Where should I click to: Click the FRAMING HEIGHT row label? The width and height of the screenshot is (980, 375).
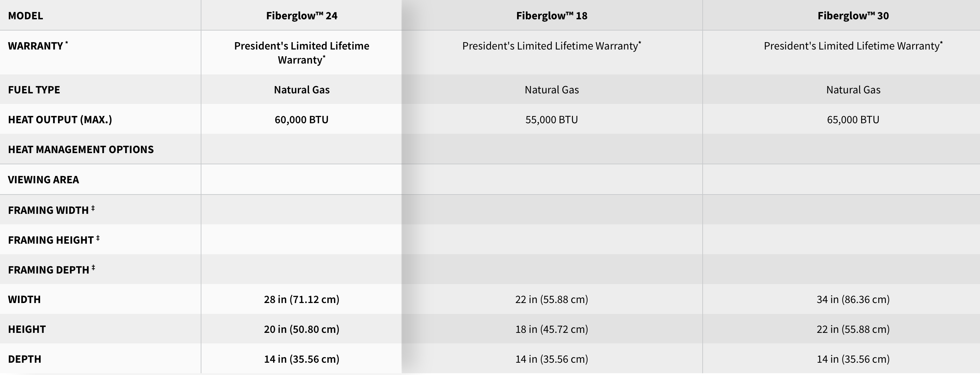point(54,240)
